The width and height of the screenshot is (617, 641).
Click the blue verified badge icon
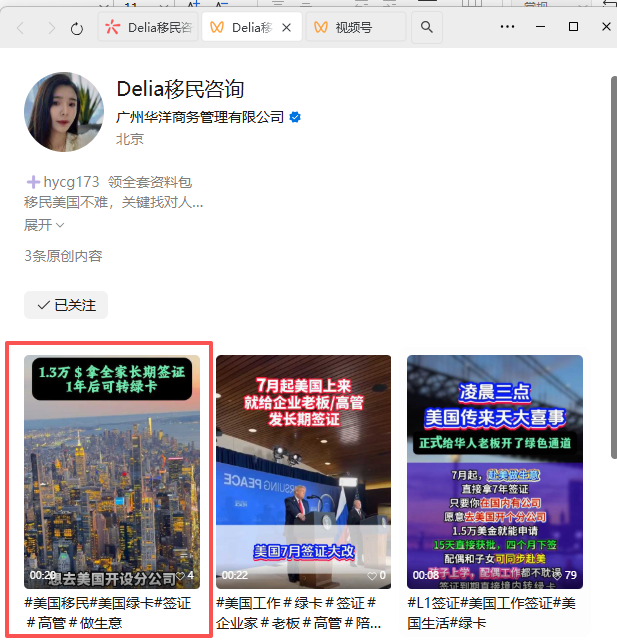coord(295,117)
